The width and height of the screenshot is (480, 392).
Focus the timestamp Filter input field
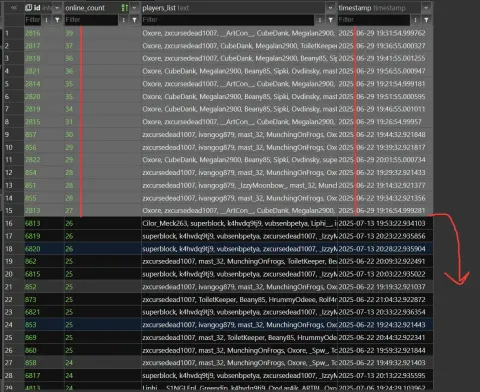click(374, 20)
